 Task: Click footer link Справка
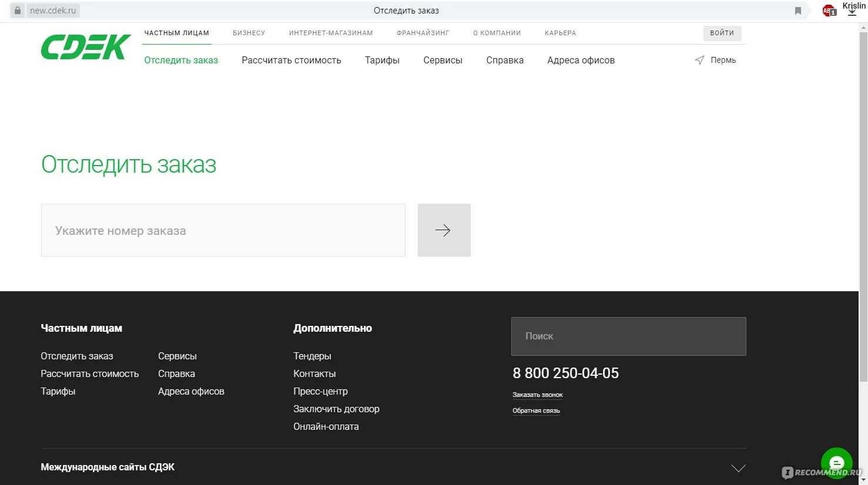pyautogui.click(x=176, y=373)
